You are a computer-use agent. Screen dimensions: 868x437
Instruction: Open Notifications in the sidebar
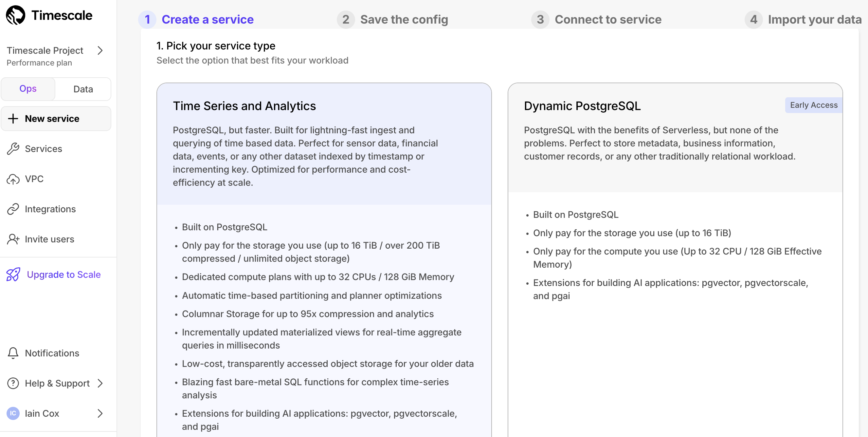click(52, 353)
